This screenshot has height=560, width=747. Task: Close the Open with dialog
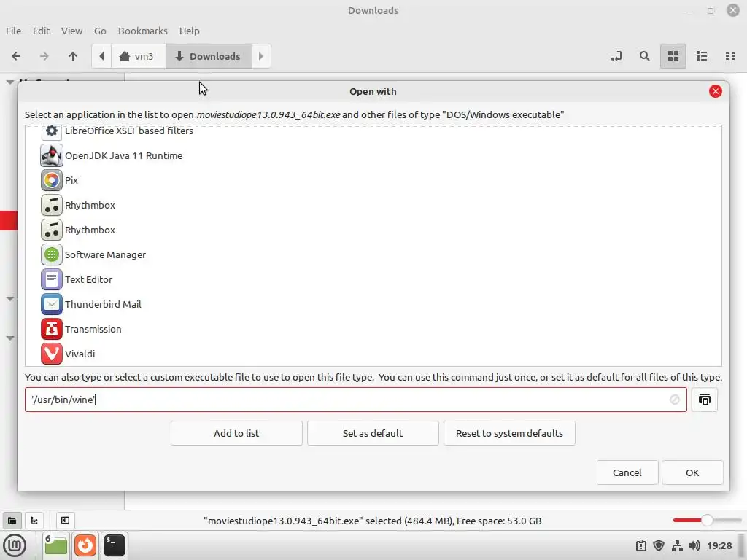(715, 91)
